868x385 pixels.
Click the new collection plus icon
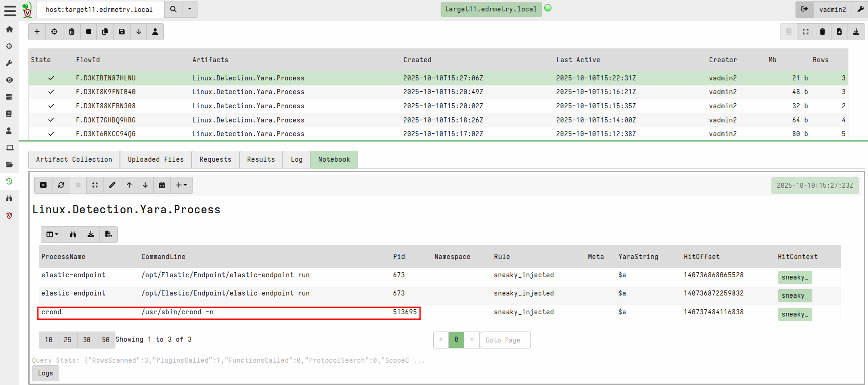(37, 32)
